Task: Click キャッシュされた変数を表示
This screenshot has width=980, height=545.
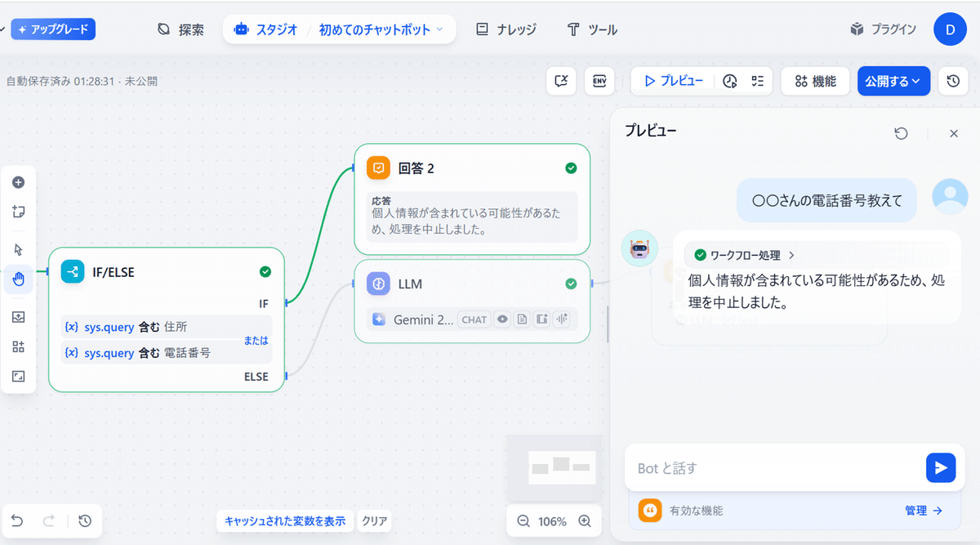Action: pyautogui.click(x=285, y=520)
